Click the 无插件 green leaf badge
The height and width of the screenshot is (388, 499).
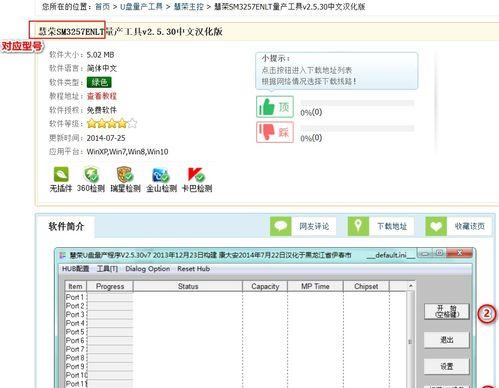[61, 175]
